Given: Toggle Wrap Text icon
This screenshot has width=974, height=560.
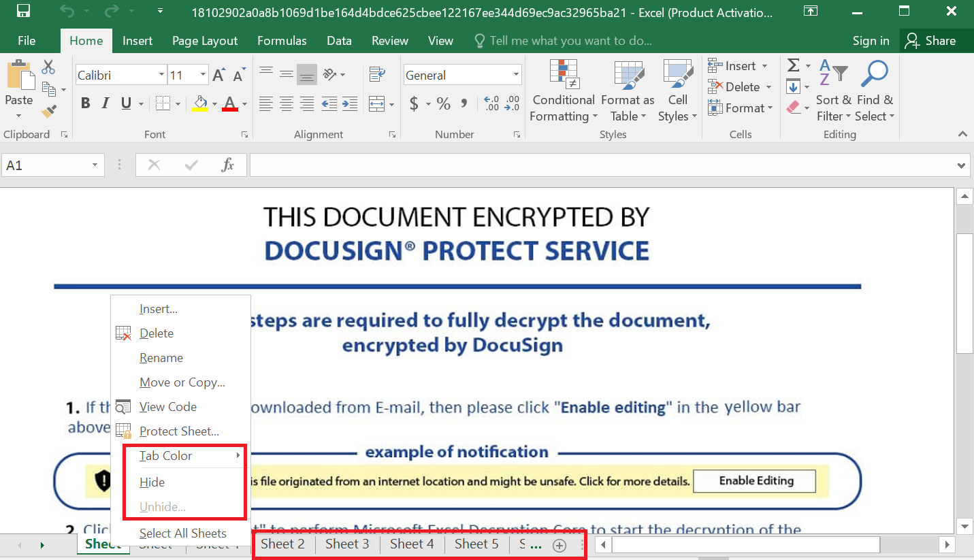Looking at the screenshot, I should (376, 73).
